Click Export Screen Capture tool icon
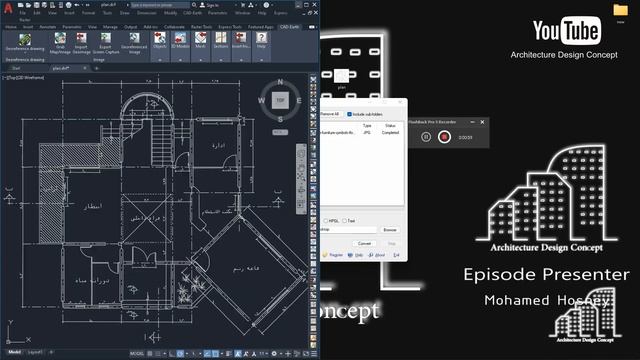Viewport: 640px width, 360px height. click(x=106, y=38)
